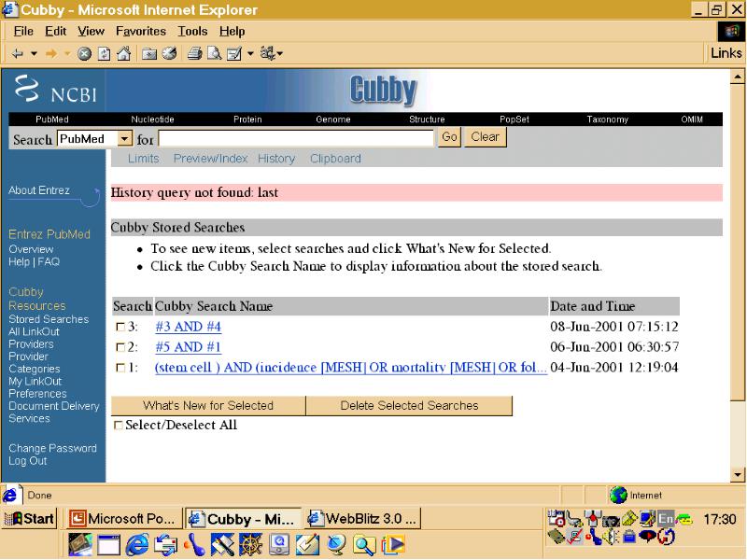Open the Tools menu
Viewport: 747px width, 560px height.
coord(193,32)
